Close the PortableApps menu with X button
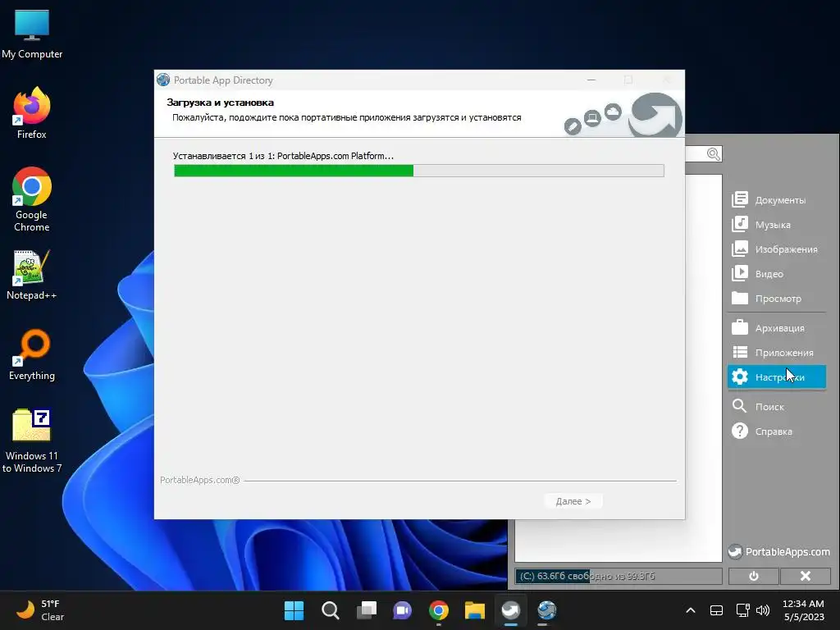The image size is (840, 630). coord(806,576)
